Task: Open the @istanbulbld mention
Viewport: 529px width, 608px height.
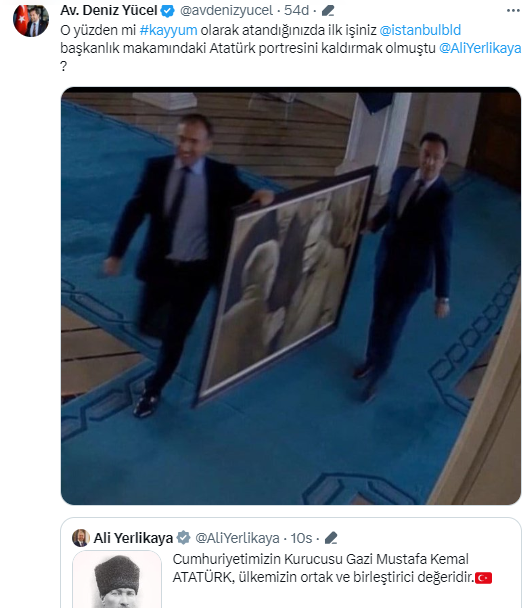Action: [x=420, y=30]
